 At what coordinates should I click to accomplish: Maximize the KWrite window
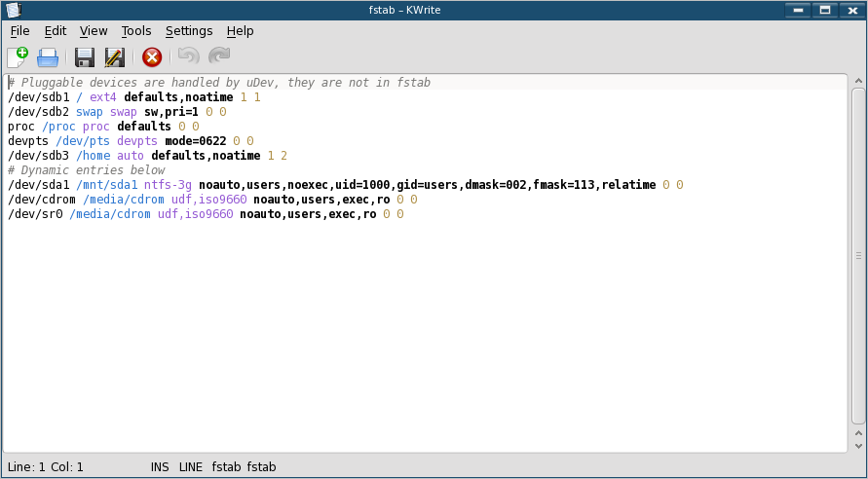[x=825, y=10]
